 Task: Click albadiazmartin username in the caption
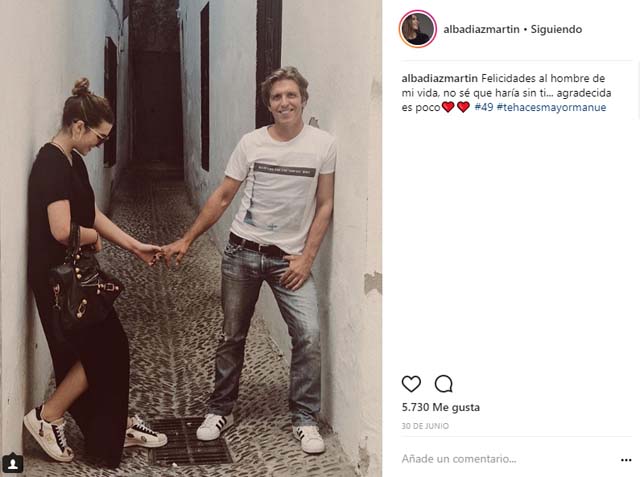click(440, 78)
